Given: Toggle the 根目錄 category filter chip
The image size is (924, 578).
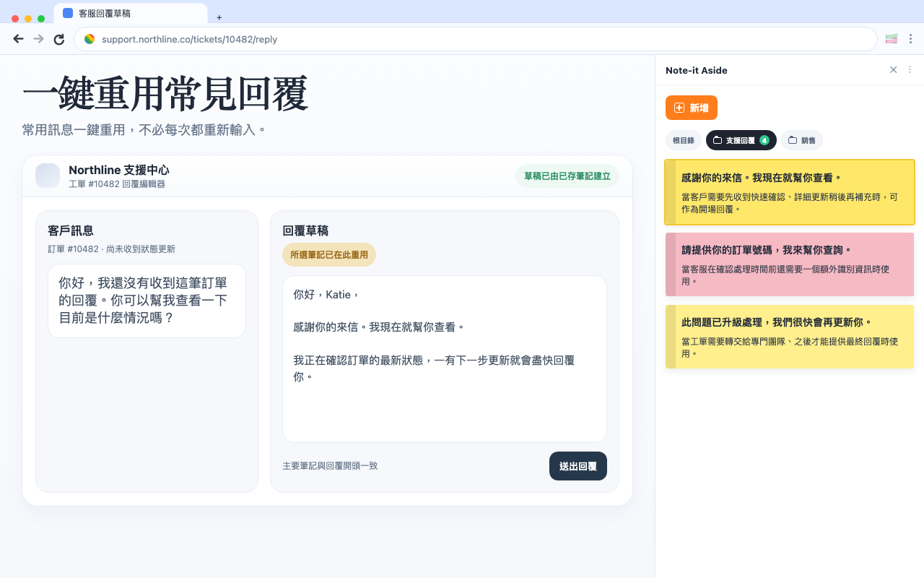Looking at the screenshot, I should pos(683,140).
